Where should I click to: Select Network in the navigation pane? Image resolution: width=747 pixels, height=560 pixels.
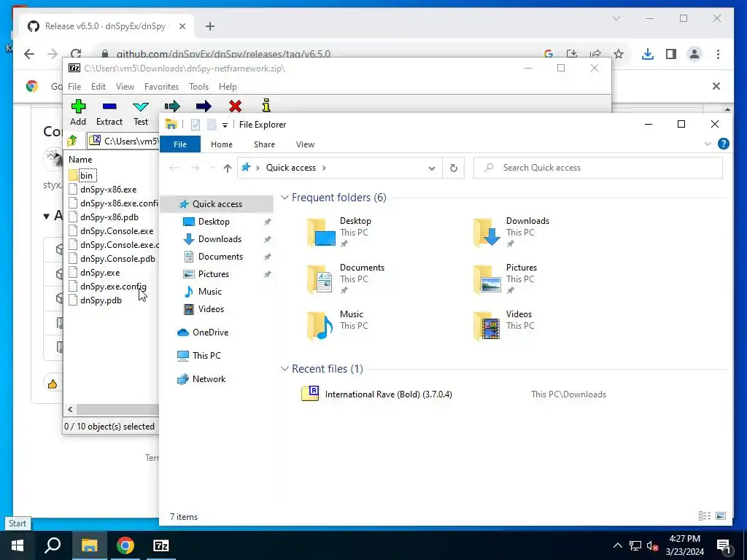coord(209,379)
